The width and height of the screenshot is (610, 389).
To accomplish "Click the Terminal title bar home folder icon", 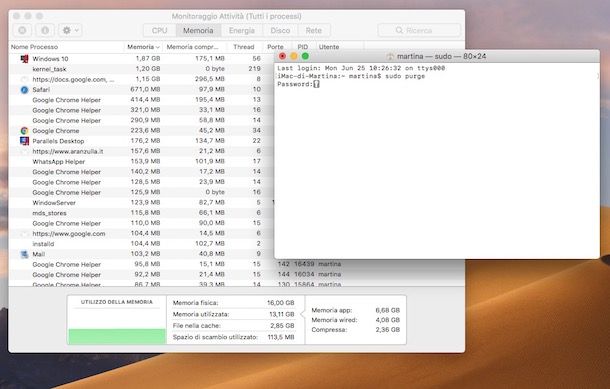I will coord(390,56).
